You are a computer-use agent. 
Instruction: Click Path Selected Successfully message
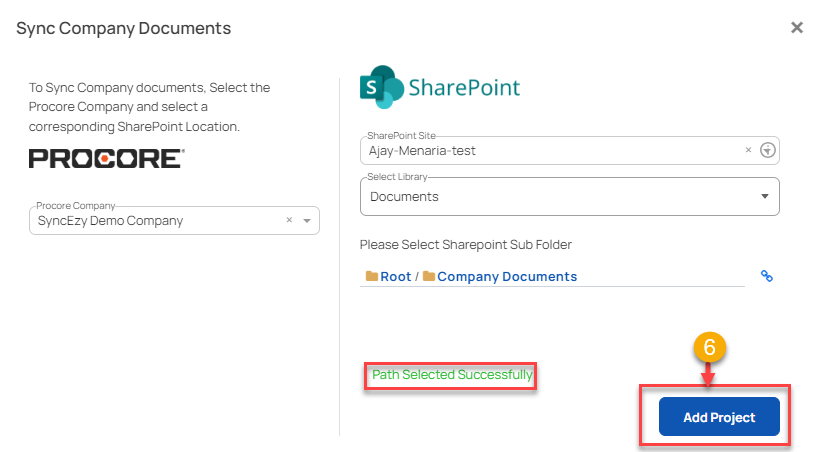[452, 375]
